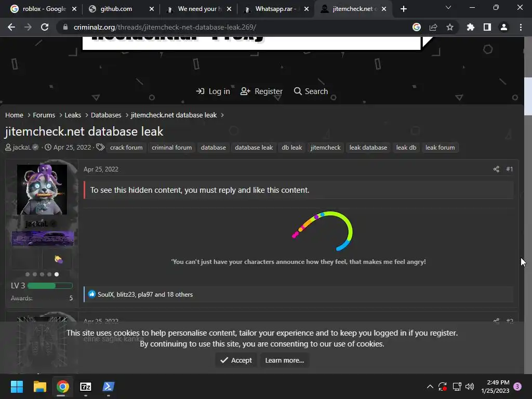This screenshot has height=399, width=532.
Task: Open the Google icon in address bar
Action: click(417, 27)
